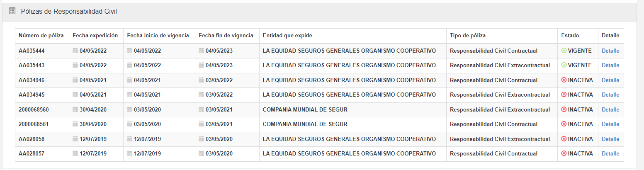Open Detalle link for policy AA035444
644x170 pixels.
[610, 51]
